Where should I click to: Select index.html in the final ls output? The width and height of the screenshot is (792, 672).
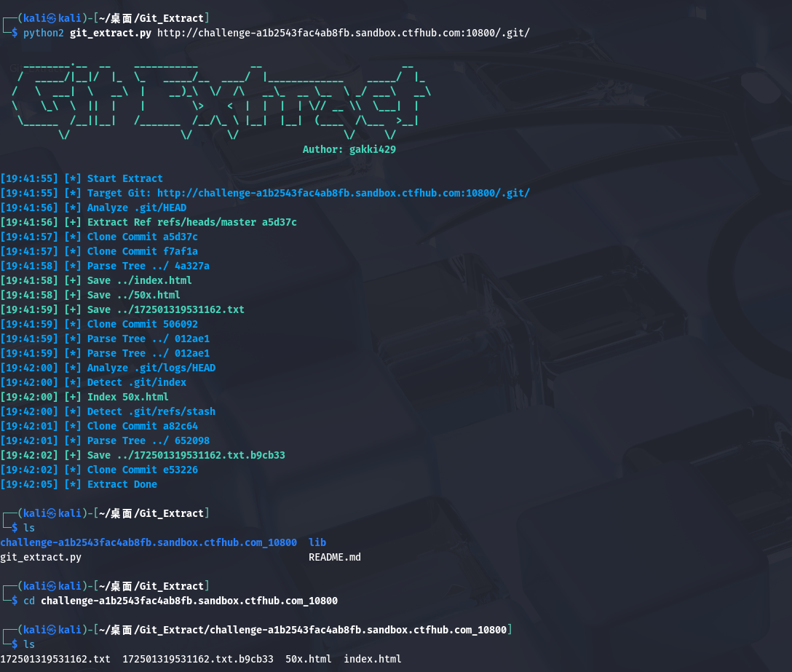point(373,659)
